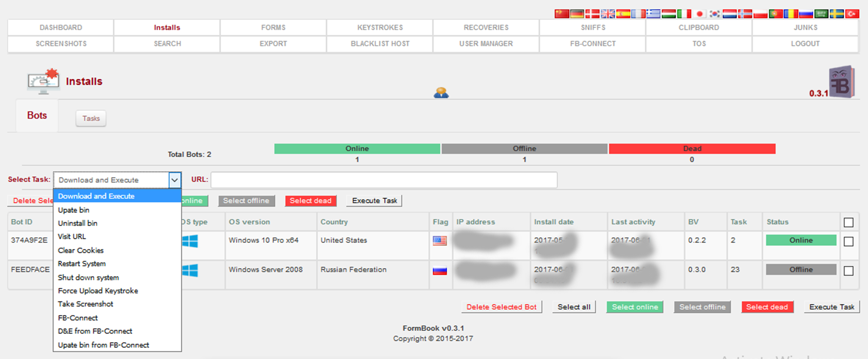This screenshot has width=868, height=359.
Task: Click the Windows logo in the FEEDFACE row
Action: click(190, 270)
